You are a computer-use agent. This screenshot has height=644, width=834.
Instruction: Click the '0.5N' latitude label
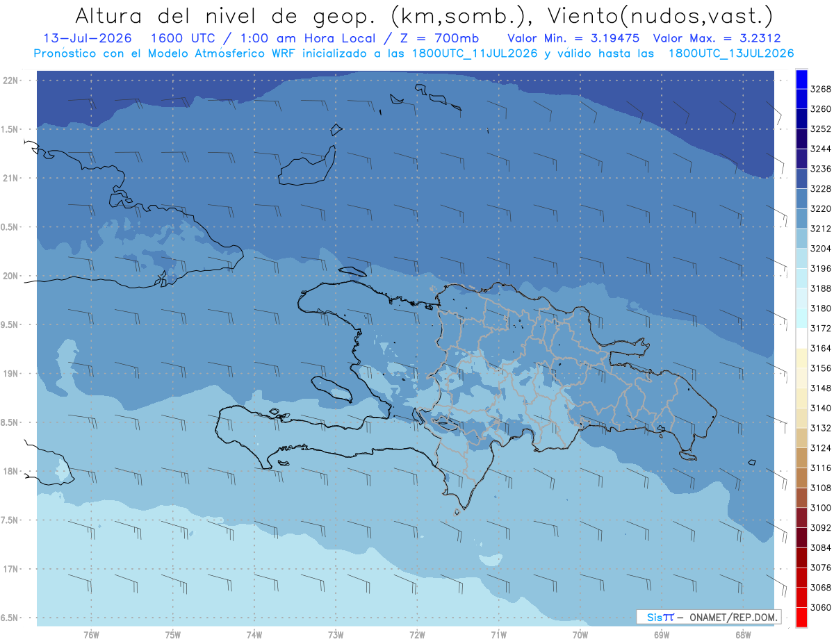click(x=9, y=227)
